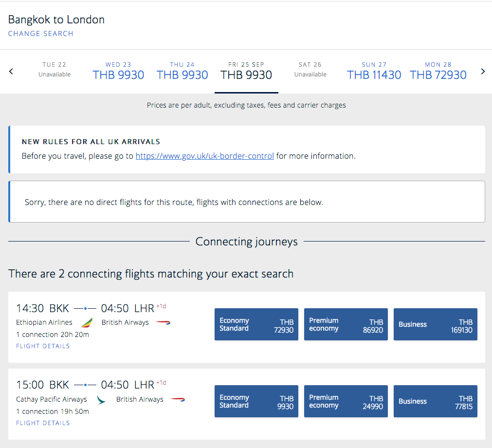Click the next dates arrow
The image size is (492, 448).
click(483, 71)
